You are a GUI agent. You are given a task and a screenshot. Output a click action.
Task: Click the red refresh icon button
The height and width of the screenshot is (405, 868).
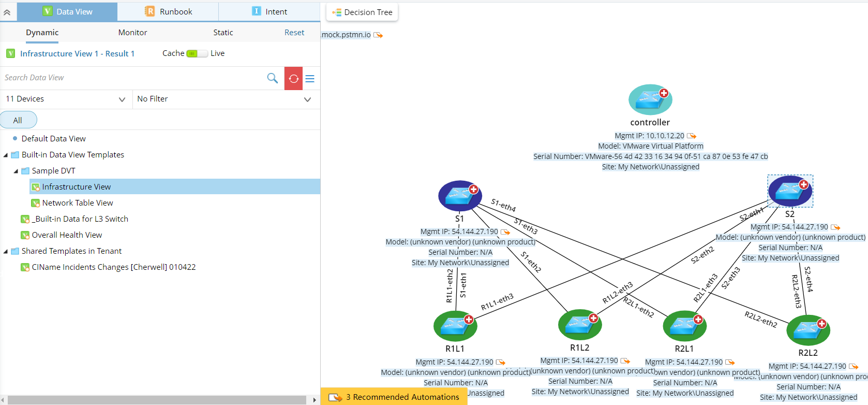(293, 78)
